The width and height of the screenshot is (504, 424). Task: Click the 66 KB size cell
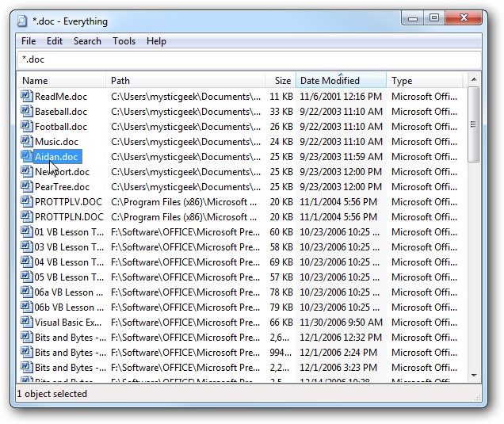281,323
